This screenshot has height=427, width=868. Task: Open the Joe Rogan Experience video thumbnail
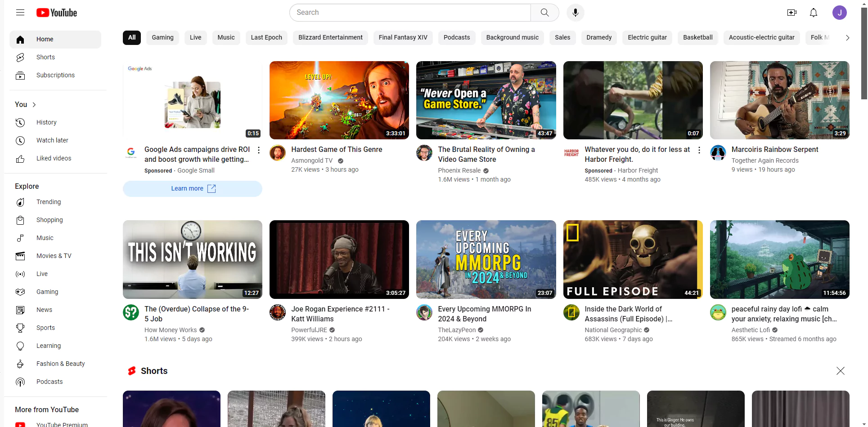339,259
